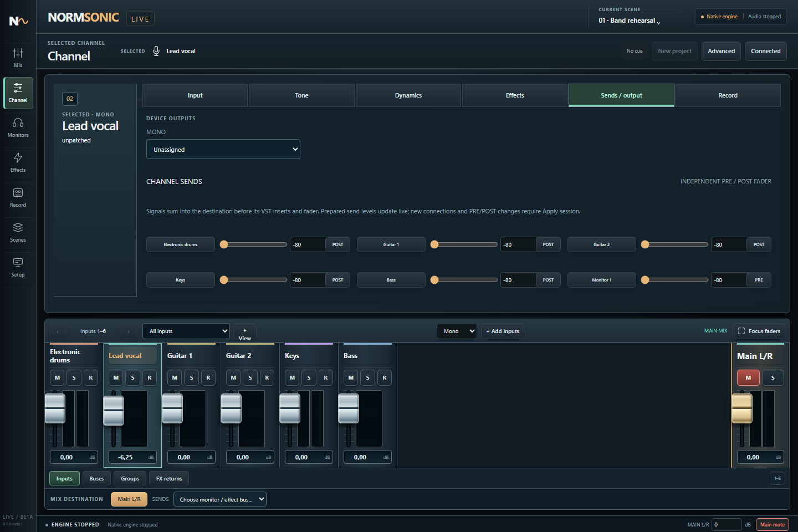
Task: Toggle POST on Electronic drums send
Action: point(337,244)
